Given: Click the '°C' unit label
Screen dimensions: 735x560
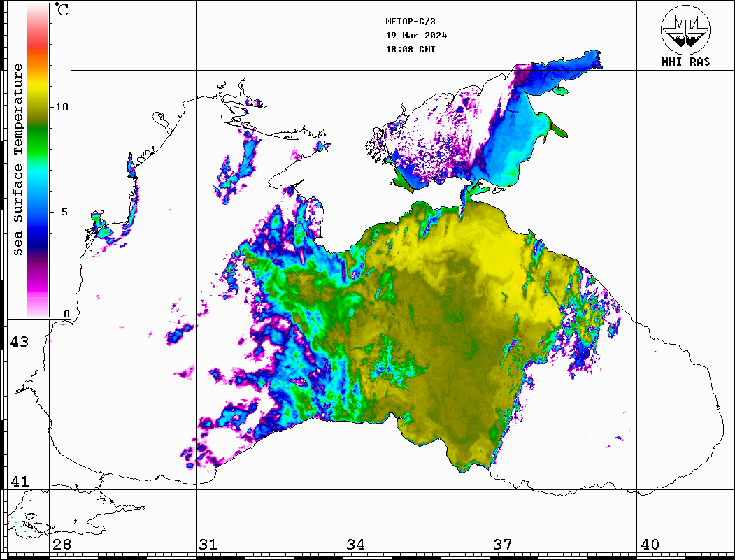Looking at the screenshot, I should (62, 9).
